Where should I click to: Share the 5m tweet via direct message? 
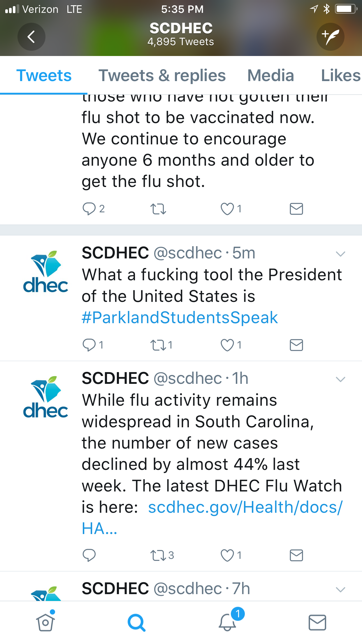[296, 345]
